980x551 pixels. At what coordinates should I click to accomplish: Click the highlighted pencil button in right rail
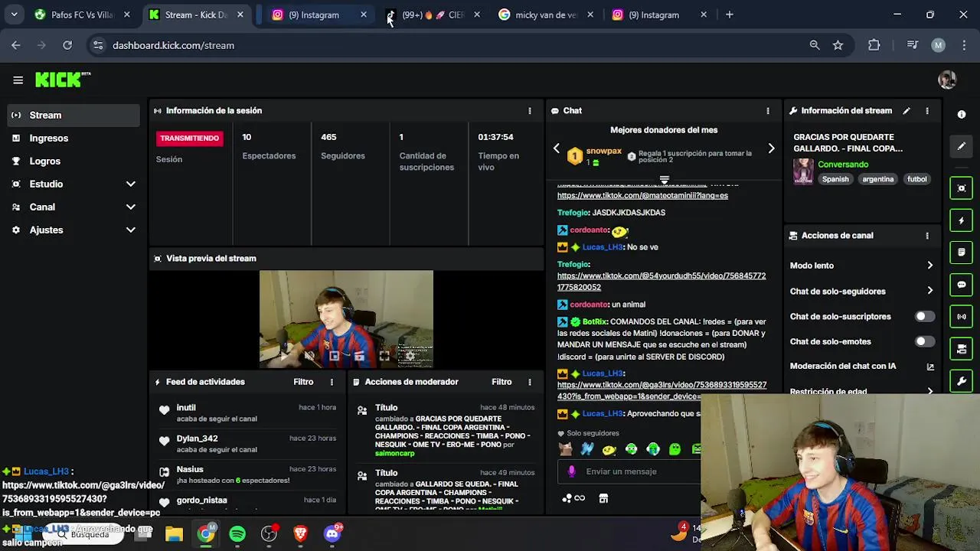pos(962,146)
